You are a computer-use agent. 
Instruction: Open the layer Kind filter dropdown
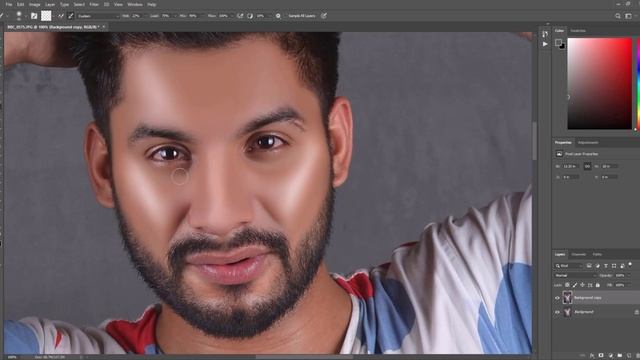[569, 266]
